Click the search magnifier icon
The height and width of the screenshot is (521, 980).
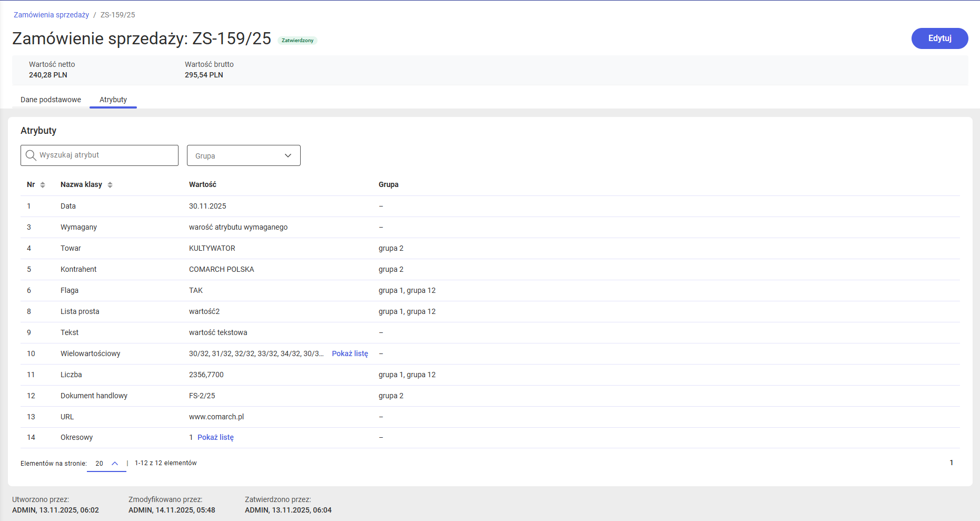[31, 155]
